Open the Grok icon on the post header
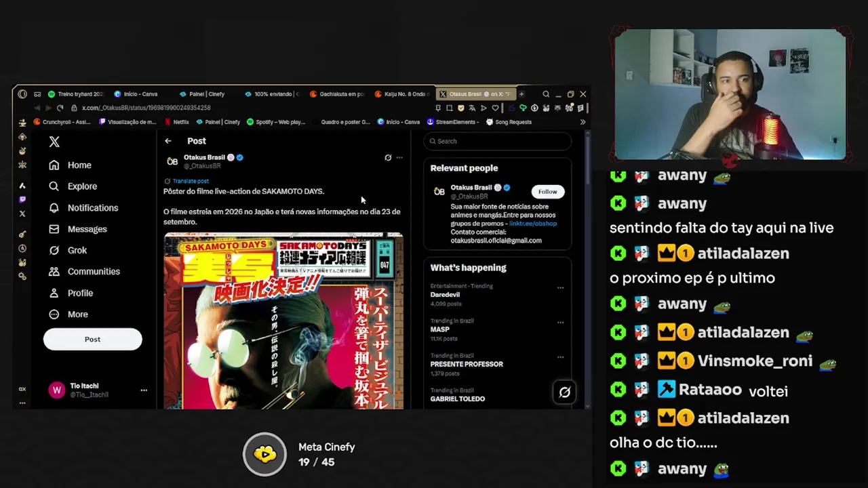 [x=388, y=157]
